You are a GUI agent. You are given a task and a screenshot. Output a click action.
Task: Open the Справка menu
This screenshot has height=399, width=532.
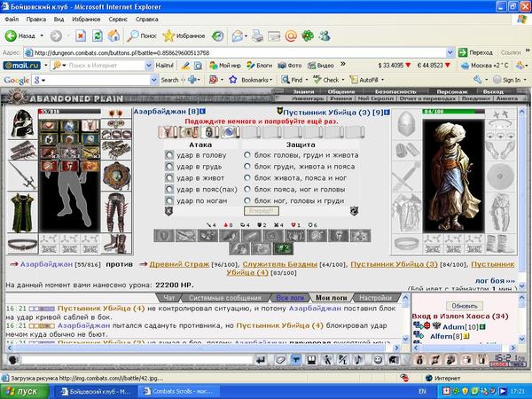[147, 20]
